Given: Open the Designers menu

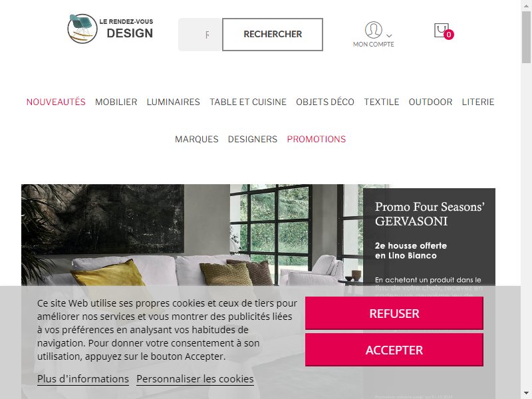Looking at the screenshot, I should [x=253, y=139].
